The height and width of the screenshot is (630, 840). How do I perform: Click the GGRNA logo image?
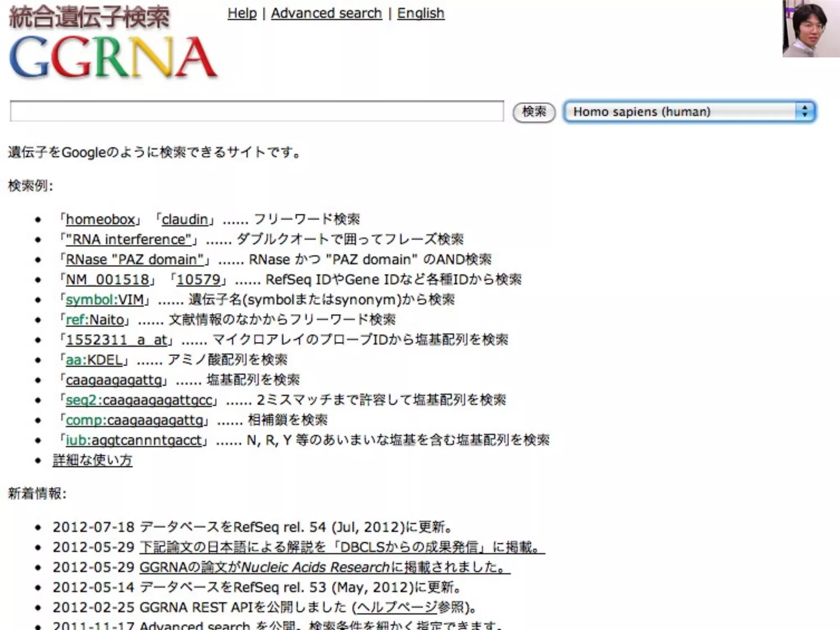coord(113,57)
